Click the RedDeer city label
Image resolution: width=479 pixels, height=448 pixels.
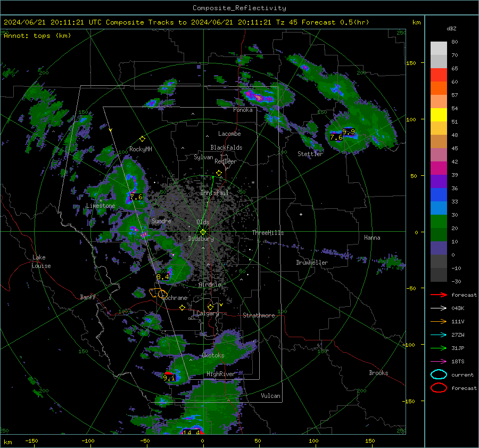(226, 161)
